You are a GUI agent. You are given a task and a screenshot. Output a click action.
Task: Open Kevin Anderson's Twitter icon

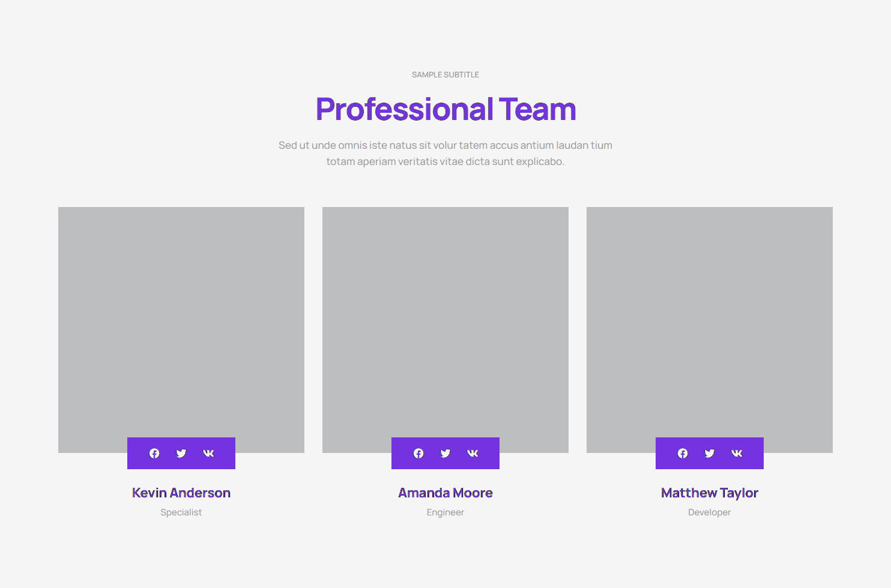[181, 454]
